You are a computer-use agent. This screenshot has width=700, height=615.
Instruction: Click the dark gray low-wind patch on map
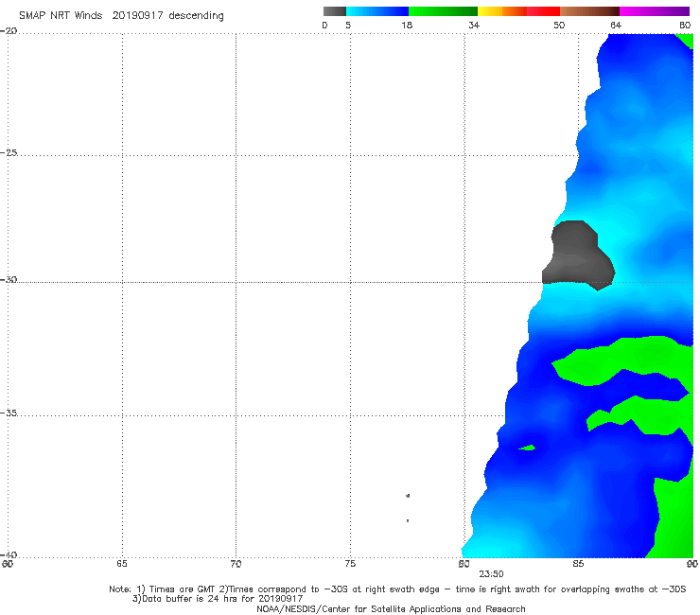[578, 256]
